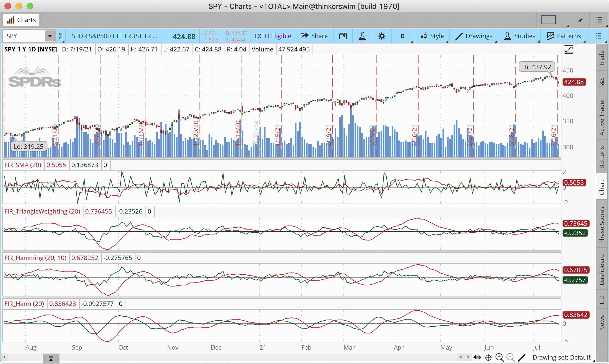Click the grid layout rectangle selector
Image resolution: width=609 pixels, height=364 pixels.
pos(548,20)
